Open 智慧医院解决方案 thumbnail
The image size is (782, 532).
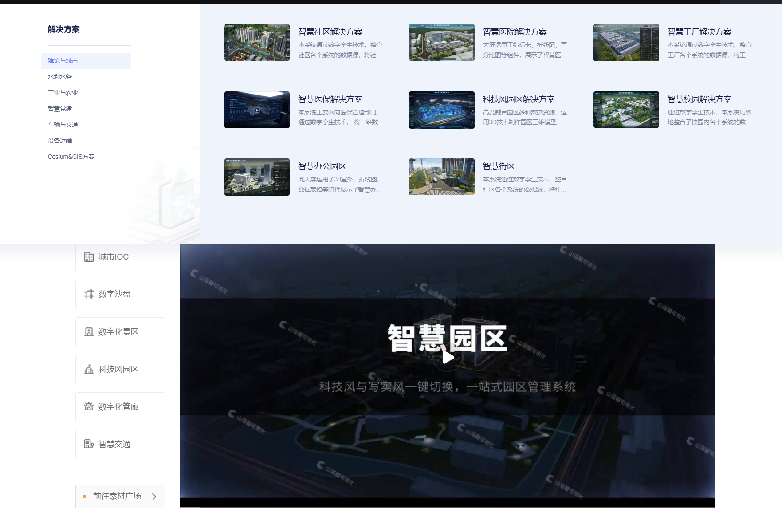[441, 42]
